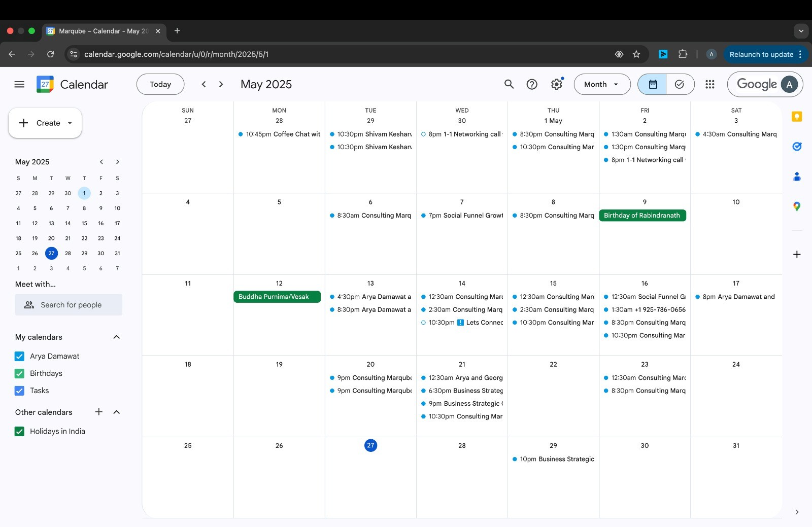The height and width of the screenshot is (527, 812).
Task: Hide the side panel arrow
Action: pyautogui.click(x=797, y=512)
